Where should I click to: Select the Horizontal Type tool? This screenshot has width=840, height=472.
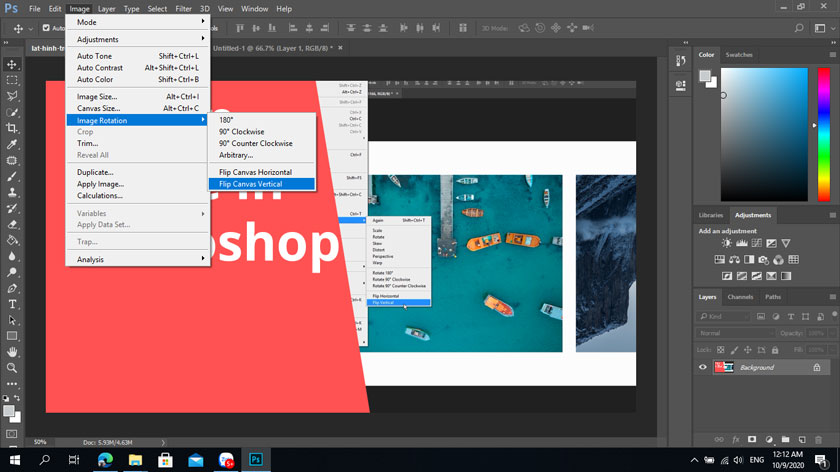point(12,304)
